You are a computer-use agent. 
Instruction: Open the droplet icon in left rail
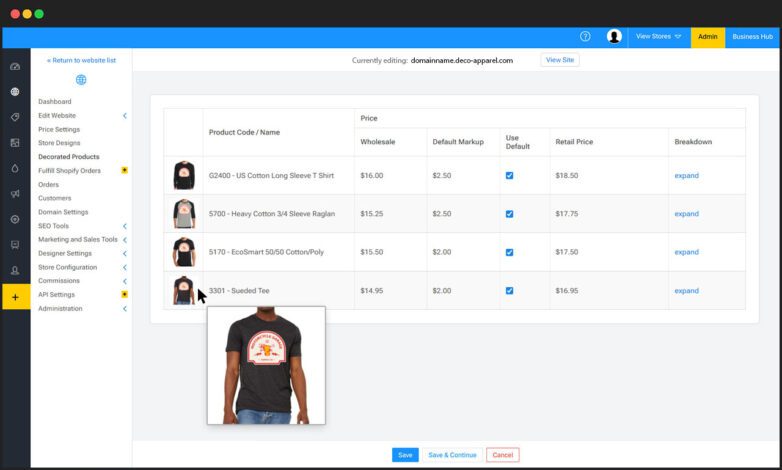pos(15,168)
